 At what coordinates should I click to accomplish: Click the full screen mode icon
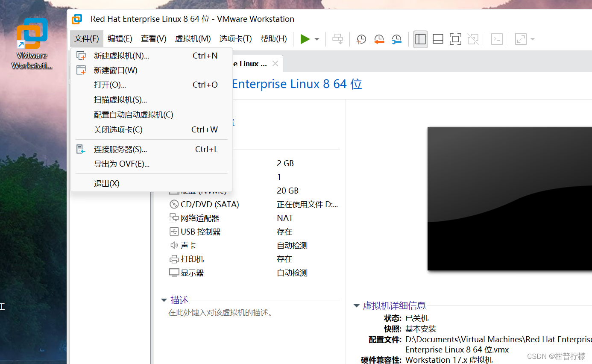pyautogui.click(x=455, y=39)
